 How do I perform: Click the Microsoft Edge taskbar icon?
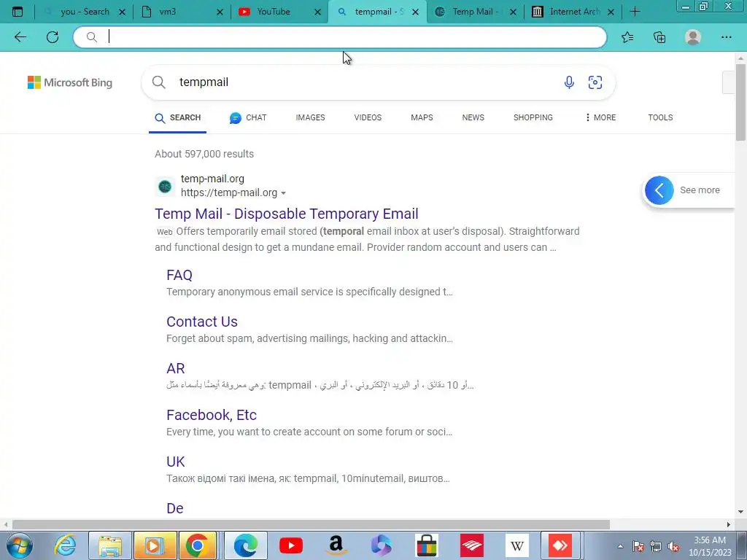tap(246, 545)
